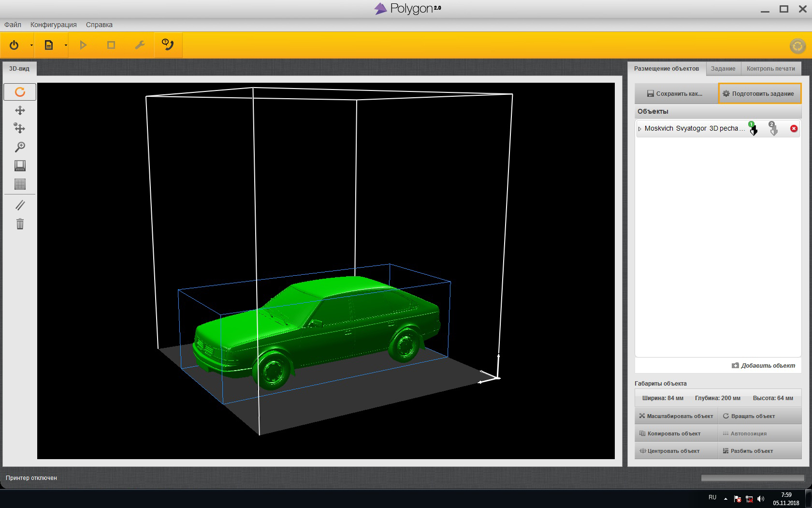Select the move object tool
812x508 pixels.
(20, 128)
